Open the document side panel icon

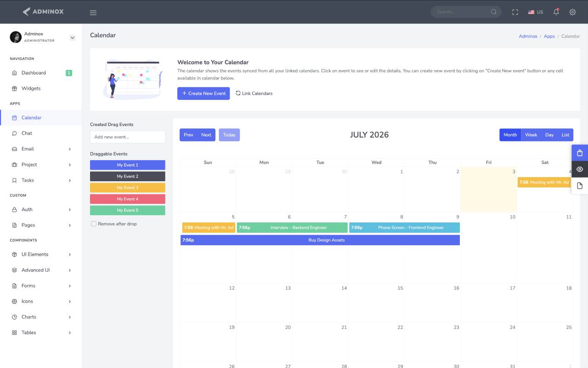click(x=580, y=185)
